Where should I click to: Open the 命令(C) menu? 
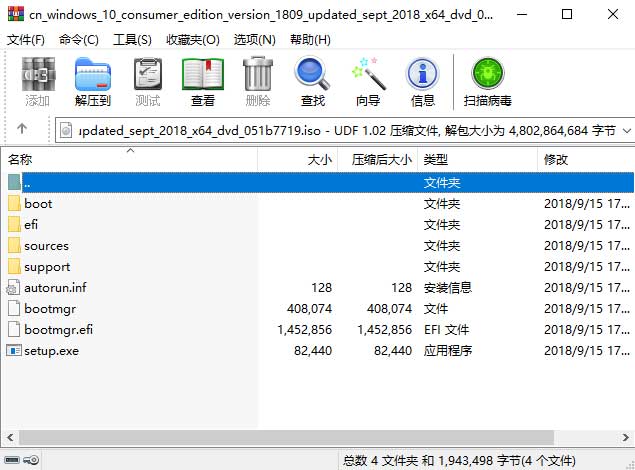coord(79,40)
